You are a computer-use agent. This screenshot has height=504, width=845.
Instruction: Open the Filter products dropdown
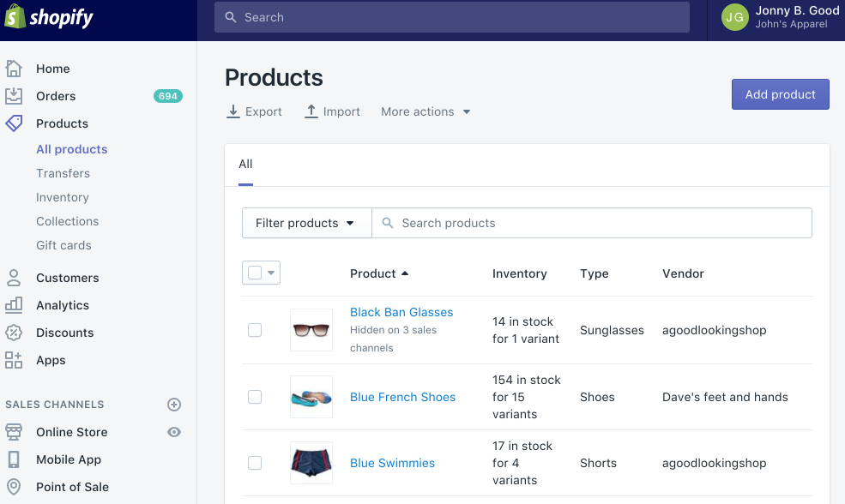(x=306, y=222)
